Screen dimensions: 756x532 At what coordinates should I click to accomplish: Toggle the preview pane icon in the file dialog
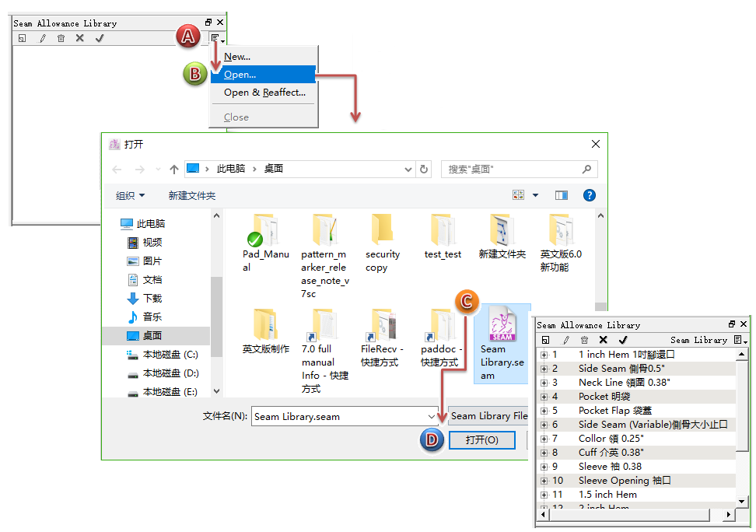(x=561, y=195)
